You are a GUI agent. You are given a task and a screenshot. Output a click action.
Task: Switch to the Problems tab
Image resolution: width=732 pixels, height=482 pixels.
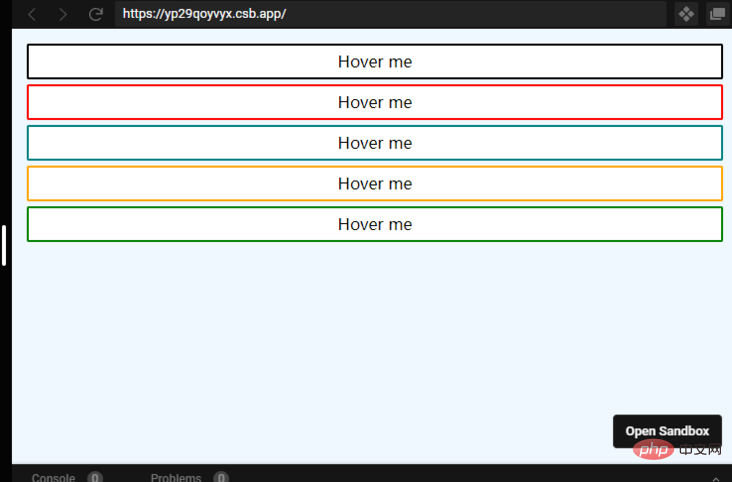[x=176, y=477]
